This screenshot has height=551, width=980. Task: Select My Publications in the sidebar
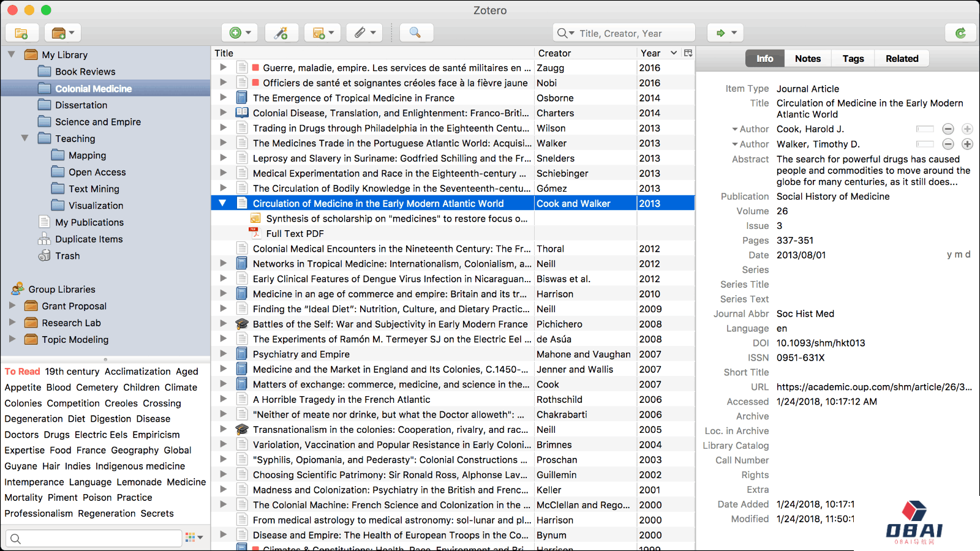pyautogui.click(x=89, y=223)
